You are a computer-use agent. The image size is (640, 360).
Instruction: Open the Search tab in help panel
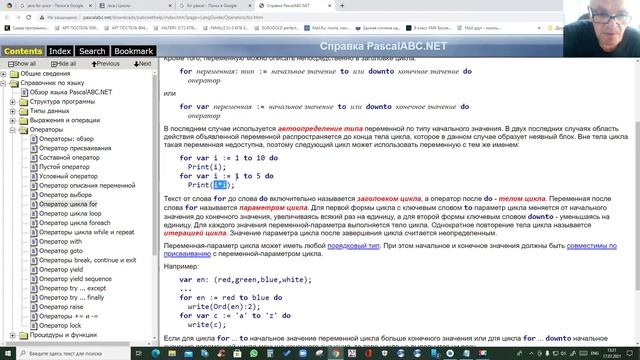pyautogui.click(x=92, y=51)
